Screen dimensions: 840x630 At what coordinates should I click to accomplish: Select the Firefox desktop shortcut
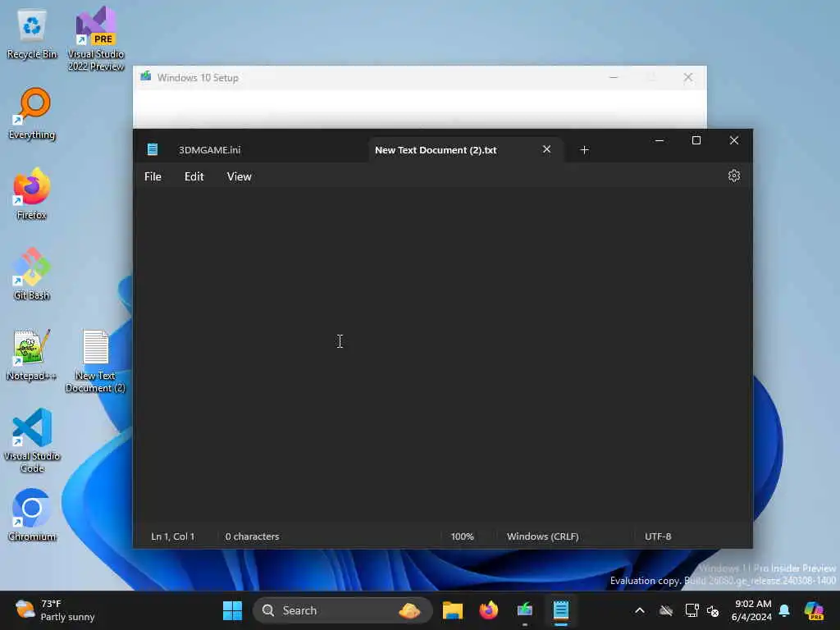click(32, 194)
